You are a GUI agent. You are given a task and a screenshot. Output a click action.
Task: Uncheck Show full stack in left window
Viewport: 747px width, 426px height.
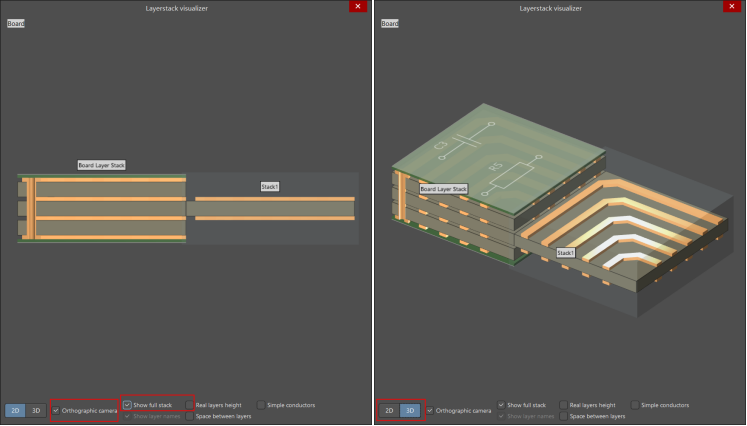128,405
